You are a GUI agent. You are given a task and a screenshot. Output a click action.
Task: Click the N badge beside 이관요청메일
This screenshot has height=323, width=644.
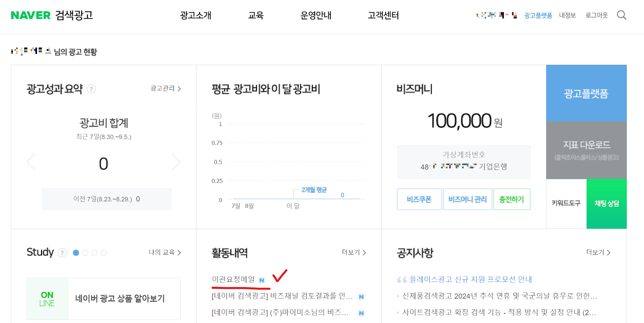[x=262, y=280]
